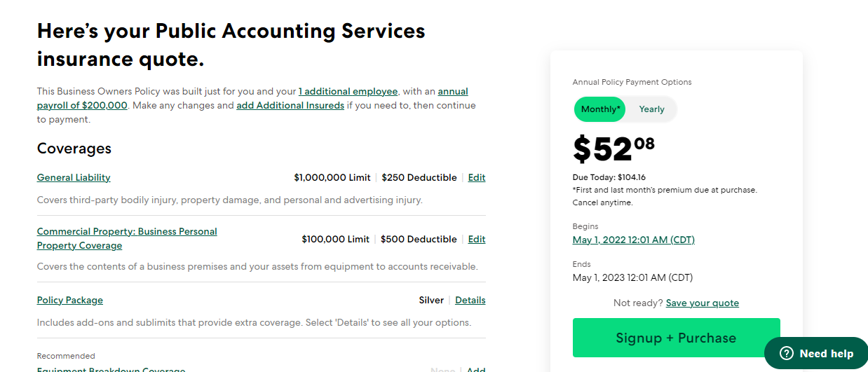Viewport: 868px width, 372px height.
Task: Add Equipment Breakdown Coverage
Action: (476, 369)
